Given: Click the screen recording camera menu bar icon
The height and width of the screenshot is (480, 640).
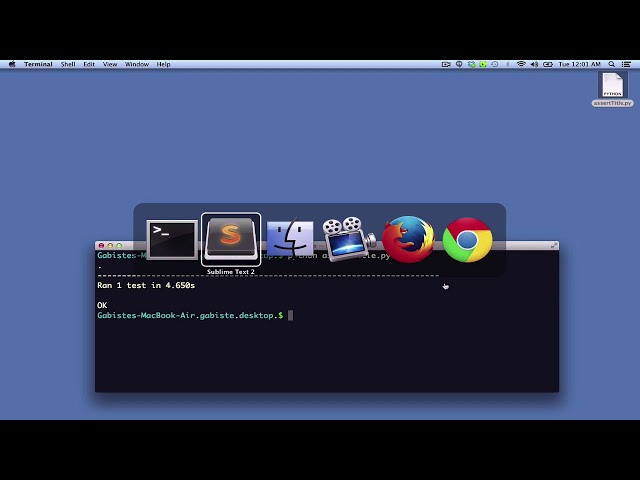Looking at the screenshot, I should [x=446, y=64].
